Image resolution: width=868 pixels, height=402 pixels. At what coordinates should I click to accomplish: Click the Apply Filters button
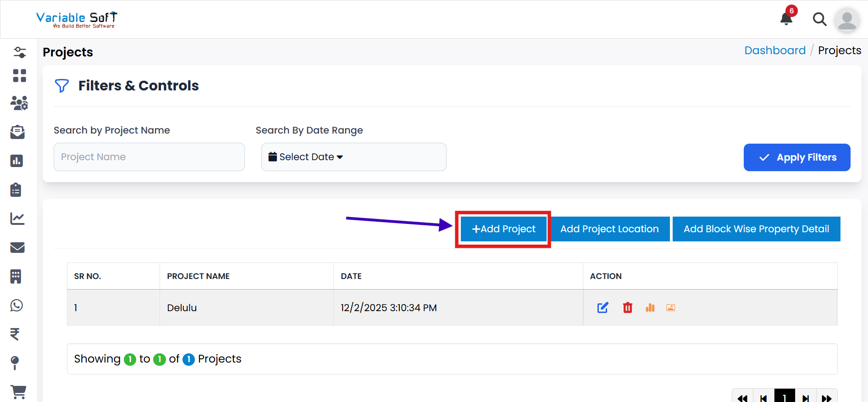coord(796,157)
